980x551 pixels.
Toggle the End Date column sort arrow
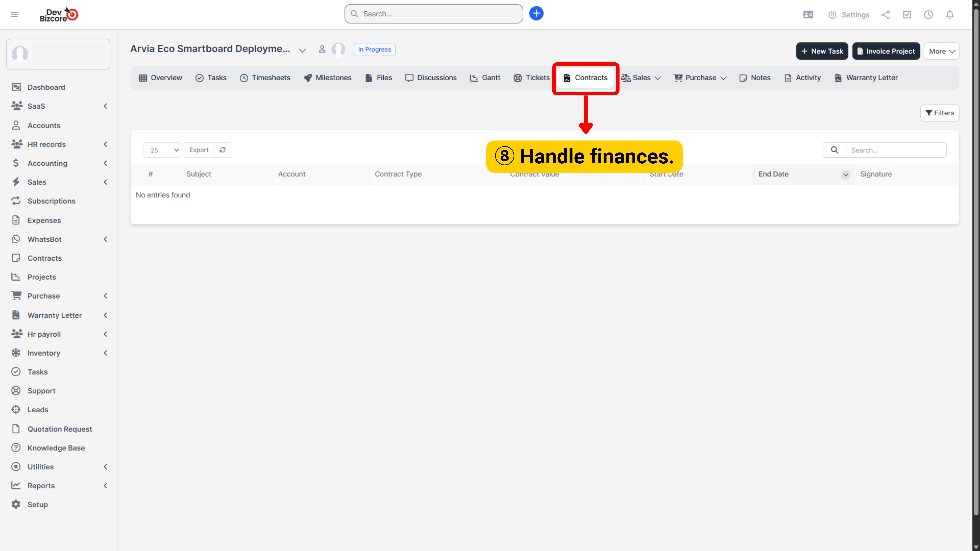tap(845, 175)
